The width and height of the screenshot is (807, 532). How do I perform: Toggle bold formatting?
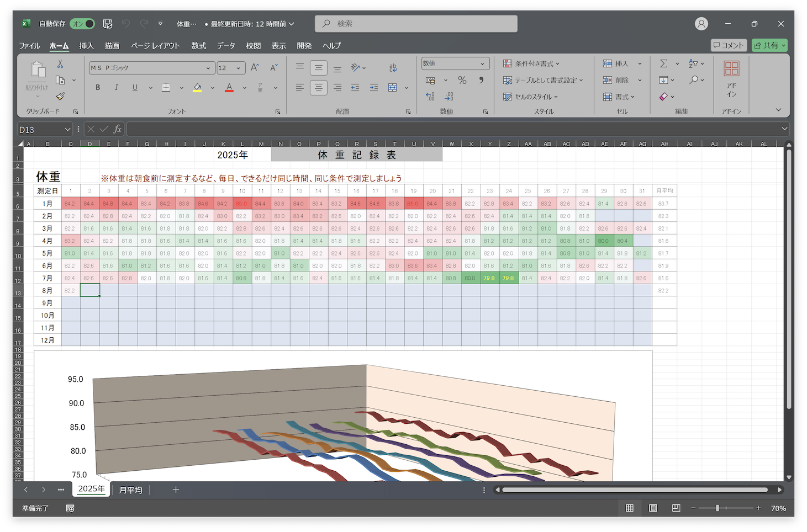point(98,88)
